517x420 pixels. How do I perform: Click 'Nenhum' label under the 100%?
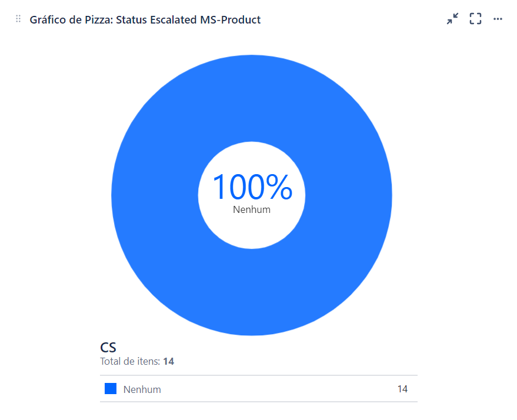point(252,209)
